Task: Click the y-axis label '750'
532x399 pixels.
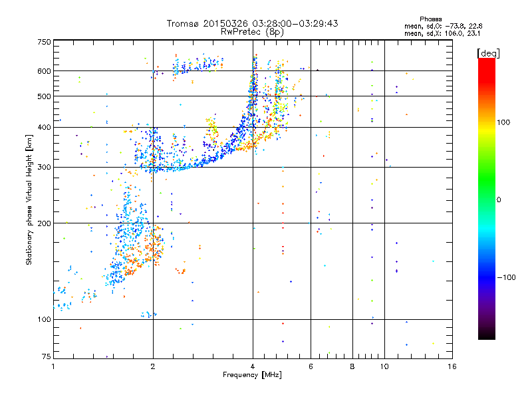Action: pyautogui.click(x=44, y=42)
